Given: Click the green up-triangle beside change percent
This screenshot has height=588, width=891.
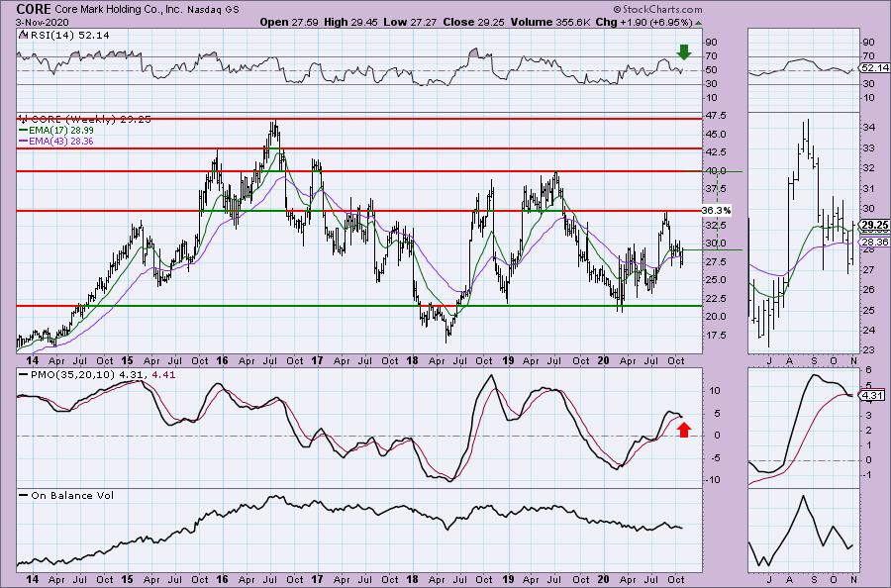Looking at the screenshot, I should [698, 23].
